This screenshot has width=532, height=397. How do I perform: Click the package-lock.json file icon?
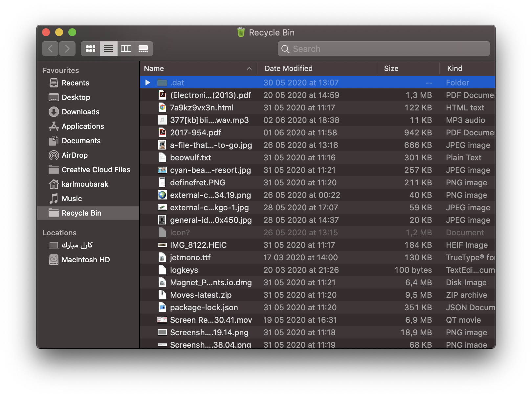click(162, 307)
